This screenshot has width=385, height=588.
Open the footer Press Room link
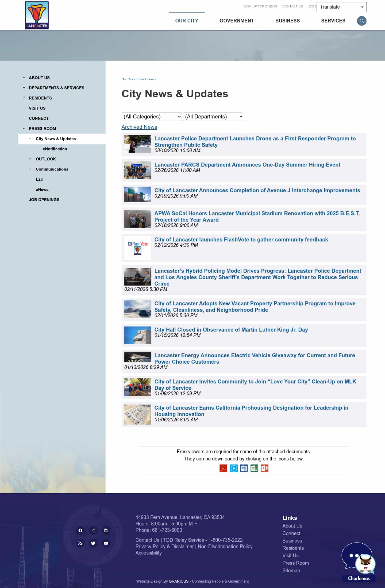[296, 563]
